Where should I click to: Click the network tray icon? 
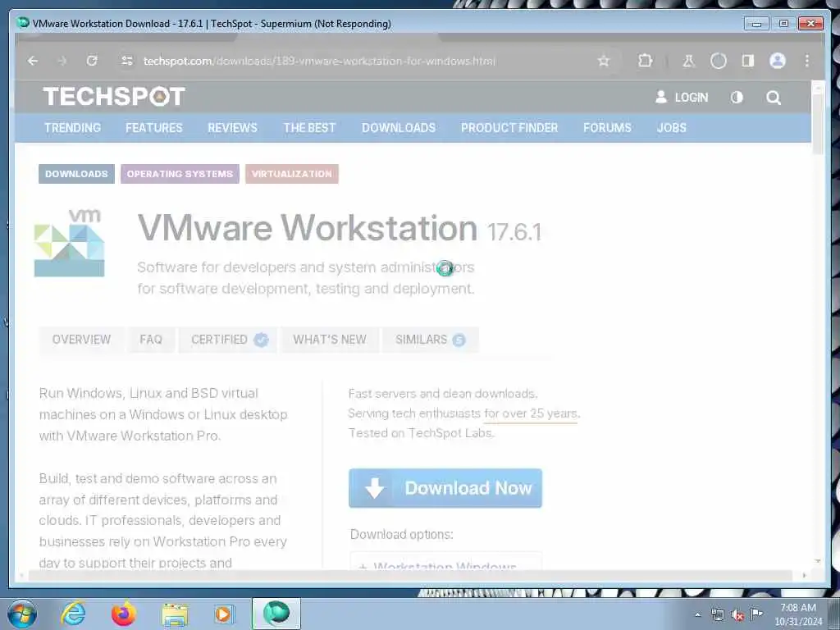point(717,615)
